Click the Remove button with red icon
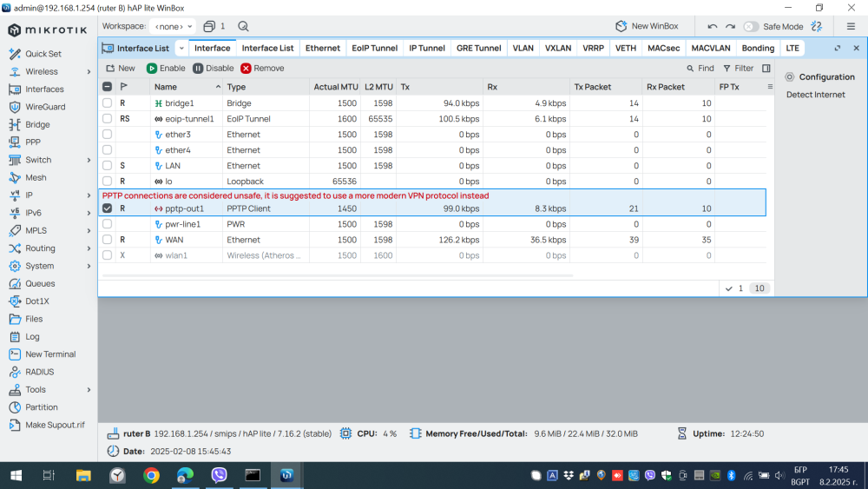The image size is (868, 489). tap(262, 68)
